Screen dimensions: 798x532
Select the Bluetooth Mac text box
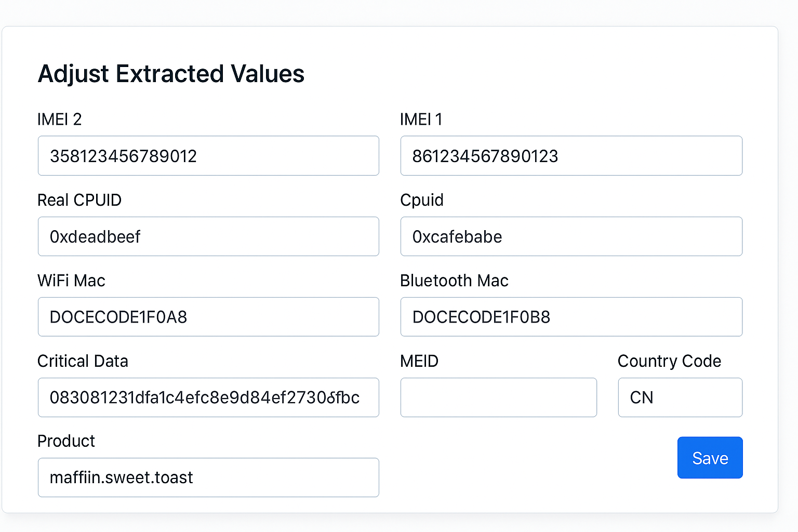[x=571, y=317]
